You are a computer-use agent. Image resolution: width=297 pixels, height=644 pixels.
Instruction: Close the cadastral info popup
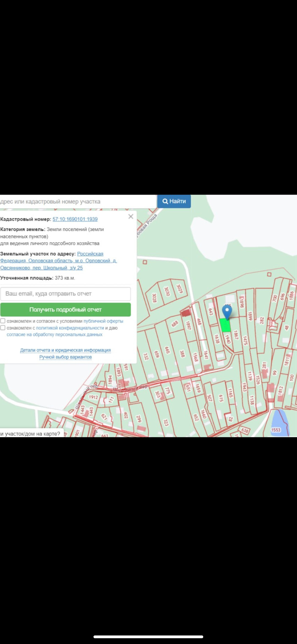131,217
